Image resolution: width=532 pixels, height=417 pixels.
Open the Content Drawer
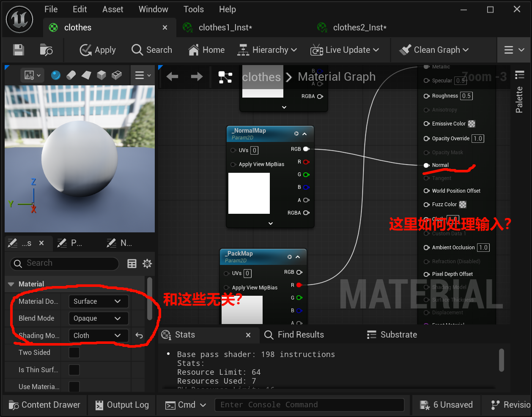[x=44, y=405]
